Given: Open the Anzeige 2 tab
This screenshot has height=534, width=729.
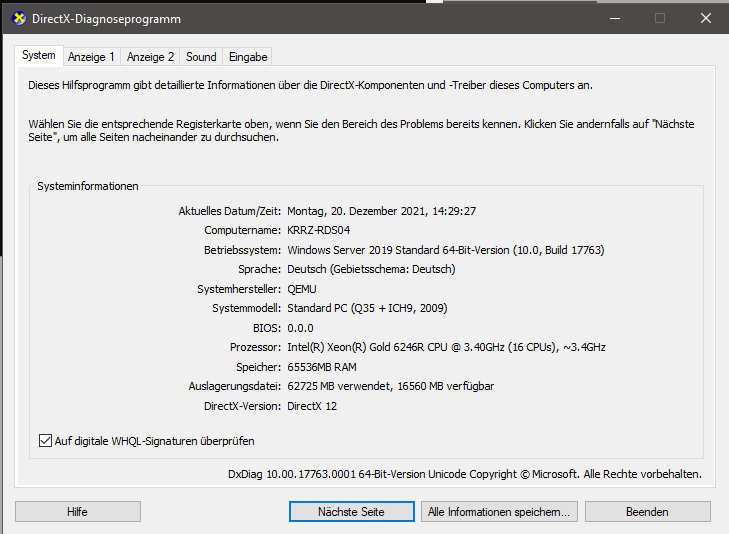Looking at the screenshot, I should click(150, 57).
